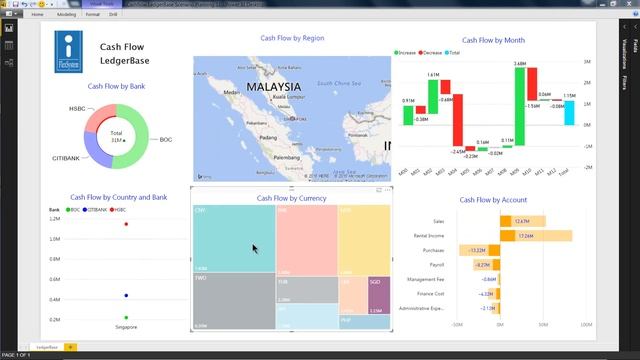Select the Cash Flow by Region map title
The height and width of the screenshot is (360, 640).
point(292,38)
